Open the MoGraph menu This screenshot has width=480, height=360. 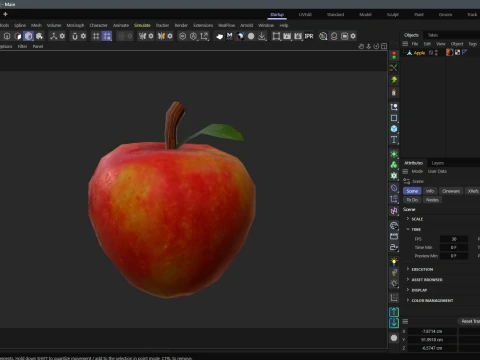coord(75,25)
